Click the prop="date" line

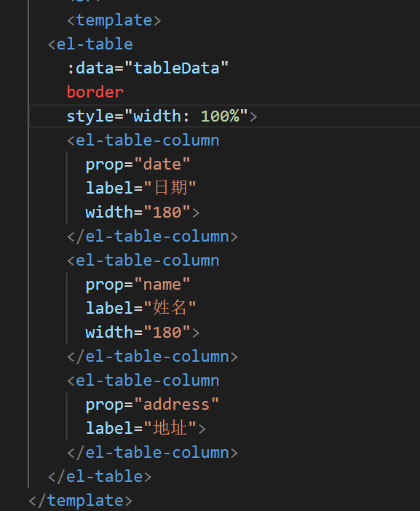[x=138, y=165]
